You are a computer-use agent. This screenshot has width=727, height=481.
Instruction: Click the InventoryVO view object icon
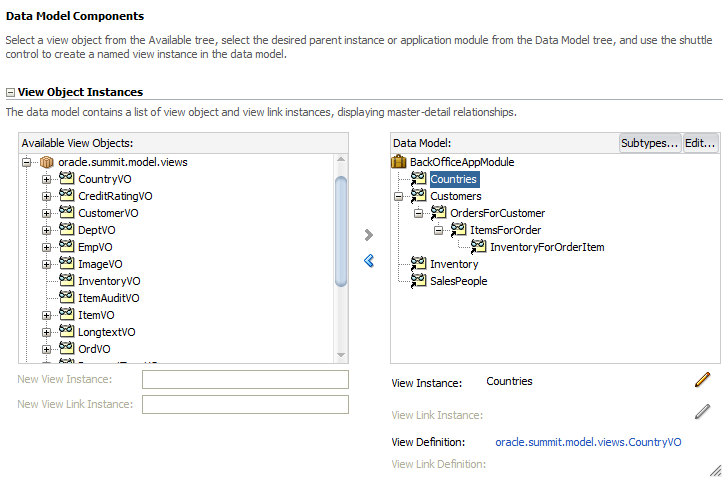click(66, 280)
